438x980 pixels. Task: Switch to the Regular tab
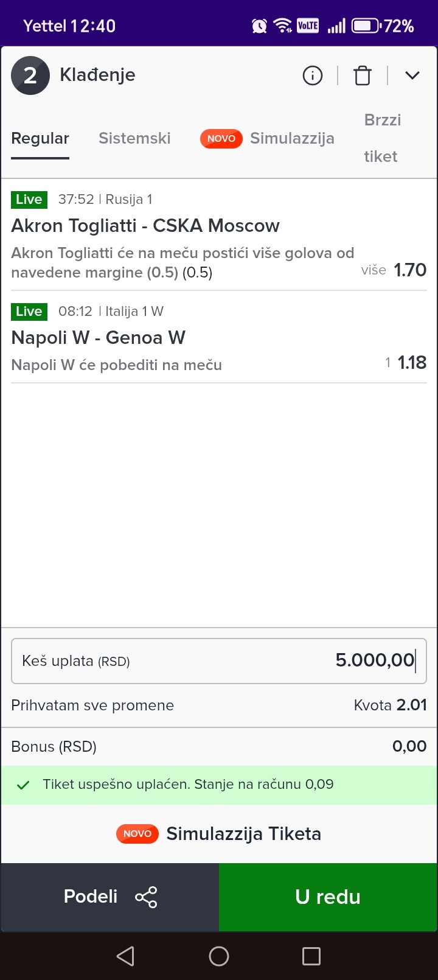[x=40, y=138]
